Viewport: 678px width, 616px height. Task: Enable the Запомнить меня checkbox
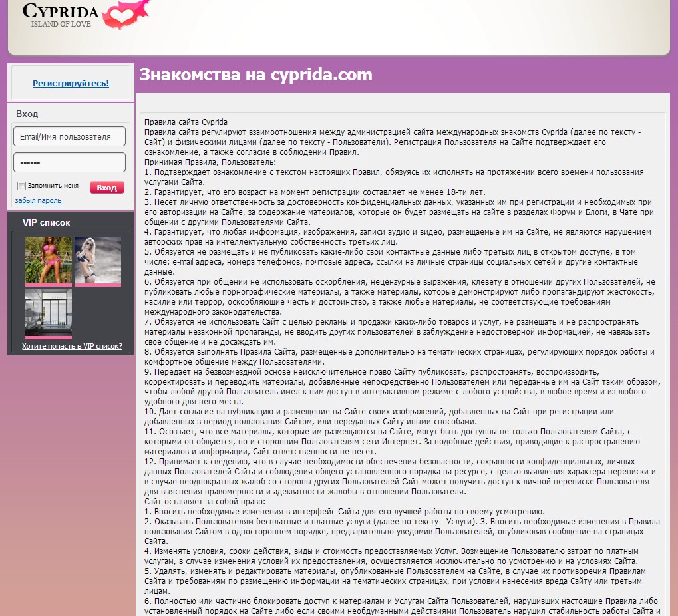pos(21,186)
